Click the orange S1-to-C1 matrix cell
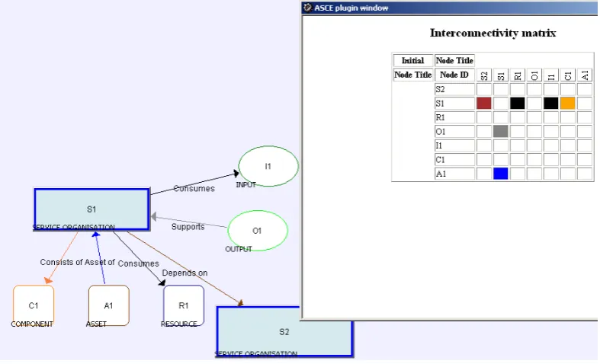600x364 pixels. click(x=568, y=104)
